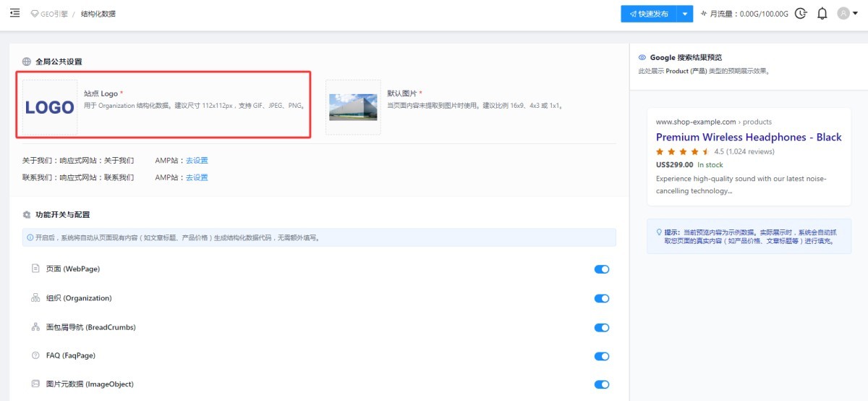Expand the 快速发布 dropdown arrow
868x401 pixels.
point(684,14)
